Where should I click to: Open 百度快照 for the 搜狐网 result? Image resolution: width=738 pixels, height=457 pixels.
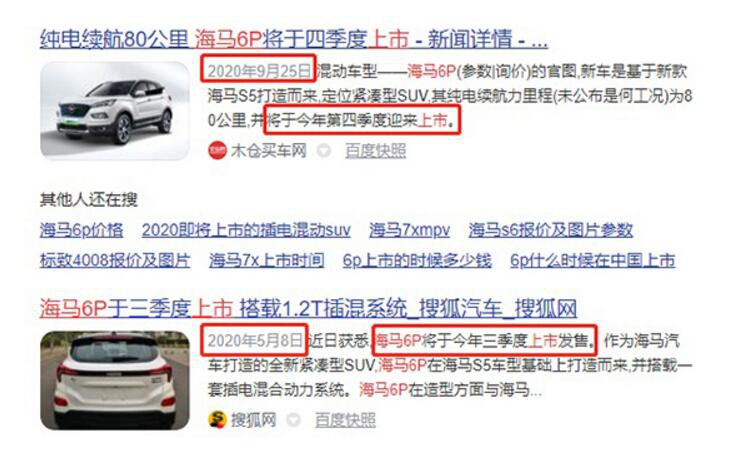point(345,420)
